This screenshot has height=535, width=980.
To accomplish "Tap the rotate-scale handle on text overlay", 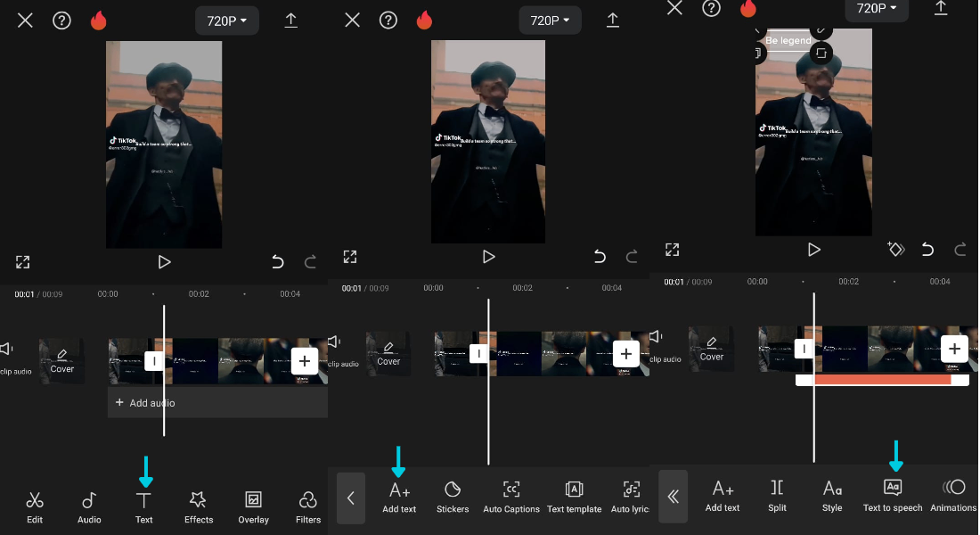I will [x=821, y=53].
